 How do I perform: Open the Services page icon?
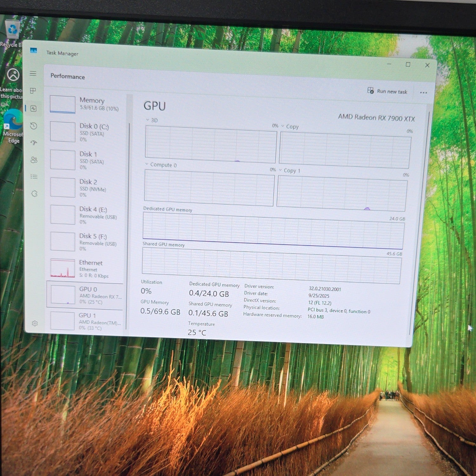(34, 194)
